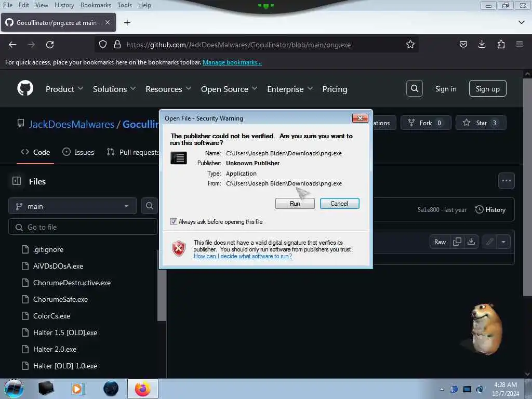
Task: Expand the Solutions navigation dropdown
Action: (114, 89)
